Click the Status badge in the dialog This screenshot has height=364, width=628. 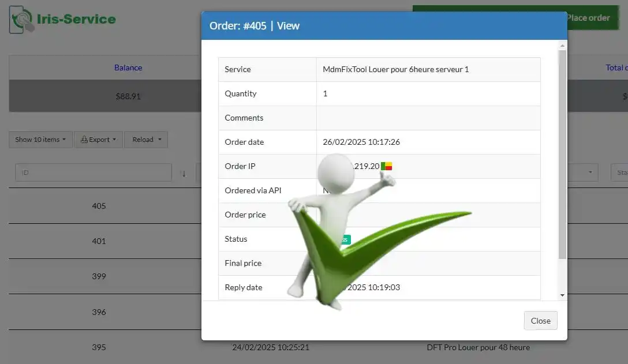(346, 239)
